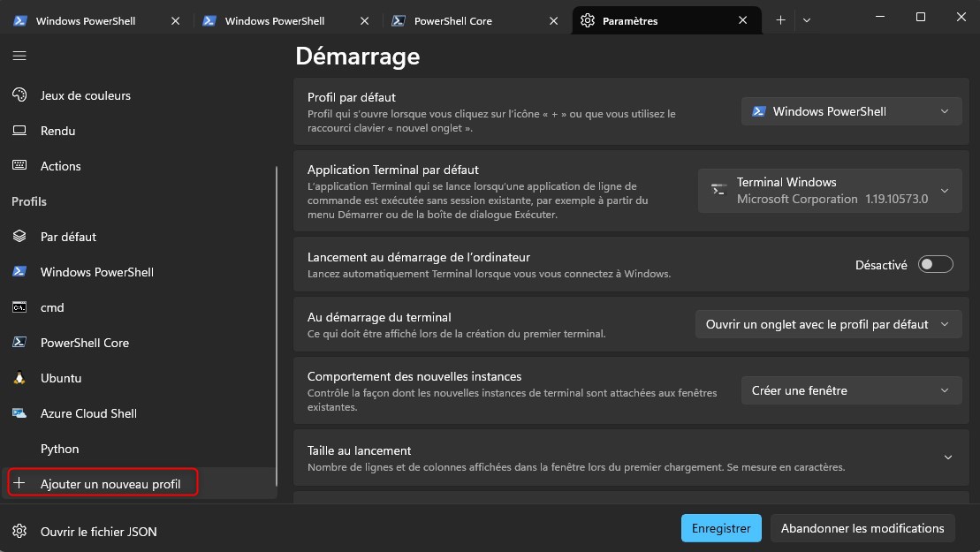Select the Azure Cloud Shell icon
This screenshot has width=980, height=552.
[x=19, y=413]
